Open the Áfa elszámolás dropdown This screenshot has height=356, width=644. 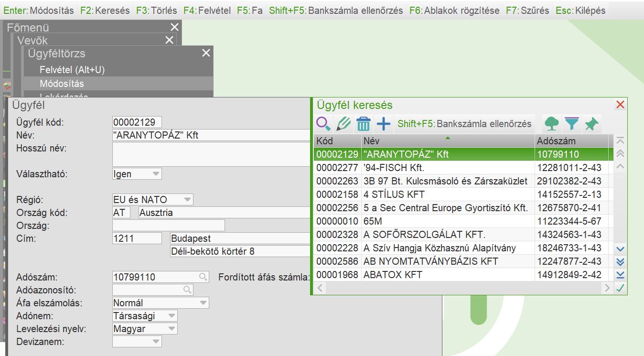203,303
